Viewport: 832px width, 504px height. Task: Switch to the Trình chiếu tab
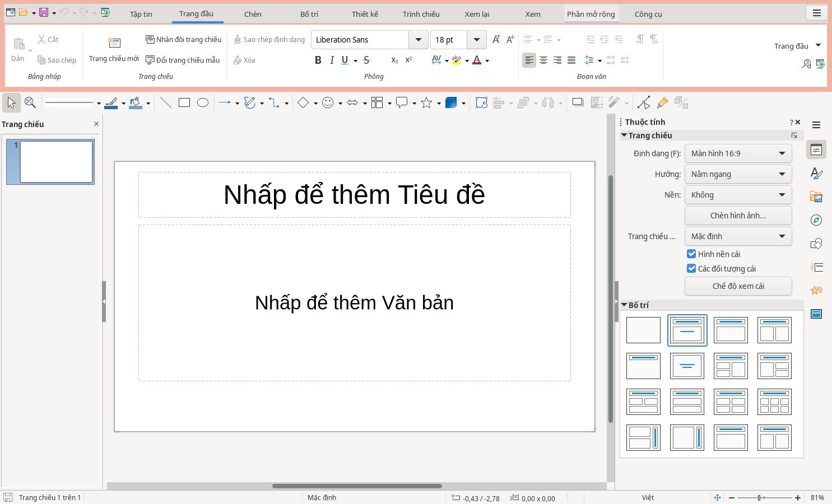click(x=421, y=14)
